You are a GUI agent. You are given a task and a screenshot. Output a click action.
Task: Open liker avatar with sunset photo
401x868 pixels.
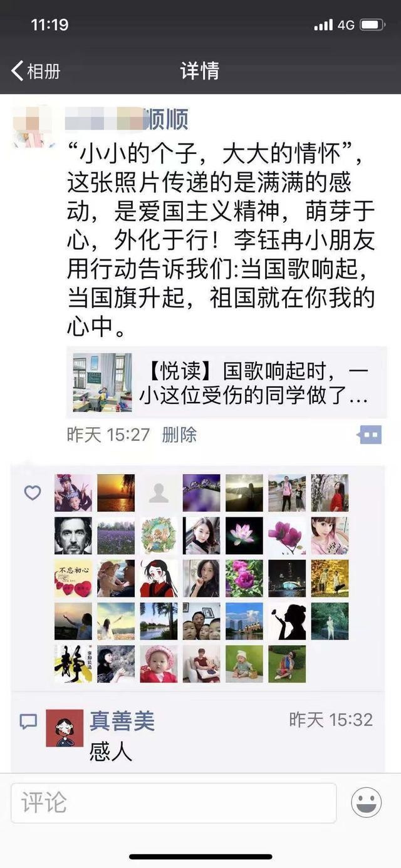tap(116, 493)
